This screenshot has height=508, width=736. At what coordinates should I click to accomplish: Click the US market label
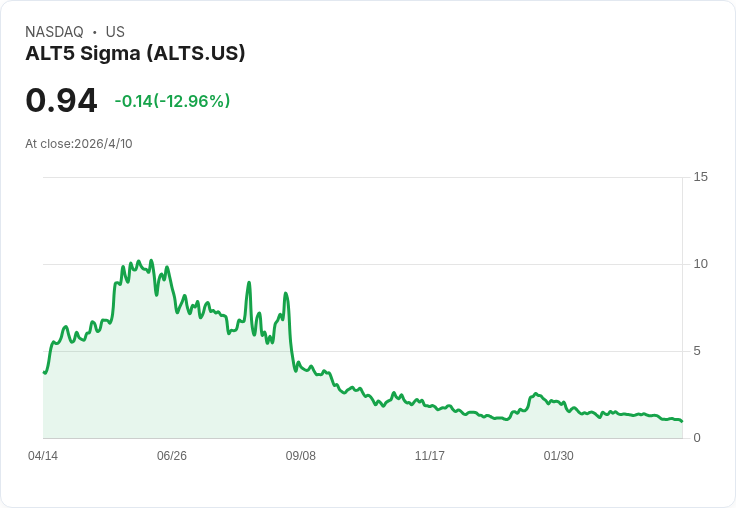[115, 32]
